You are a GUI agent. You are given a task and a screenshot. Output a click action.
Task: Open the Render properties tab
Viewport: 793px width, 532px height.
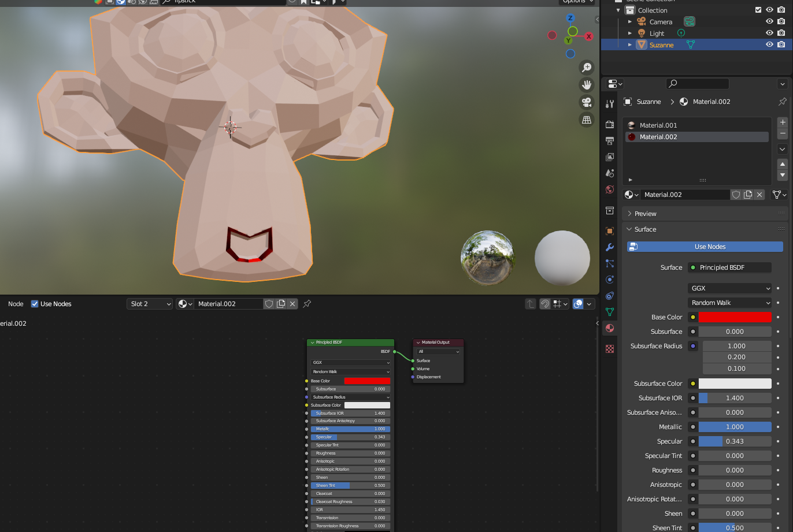pyautogui.click(x=609, y=124)
